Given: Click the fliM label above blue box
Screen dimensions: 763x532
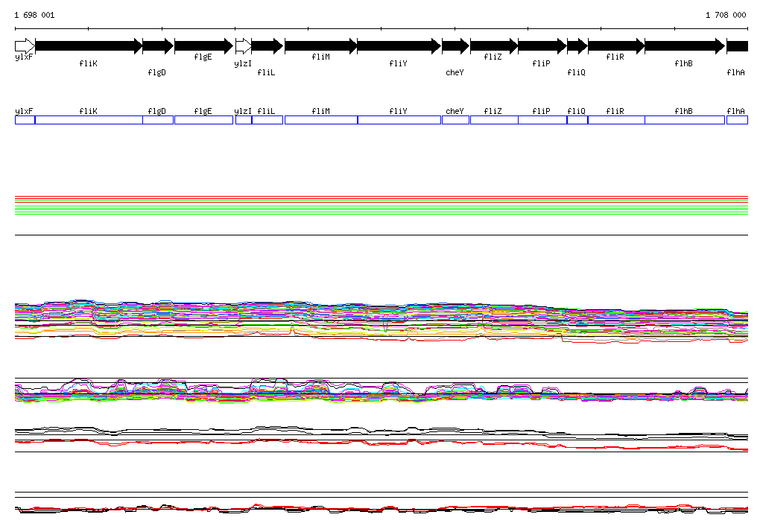Looking at the screenshot, I should point(320,111).
